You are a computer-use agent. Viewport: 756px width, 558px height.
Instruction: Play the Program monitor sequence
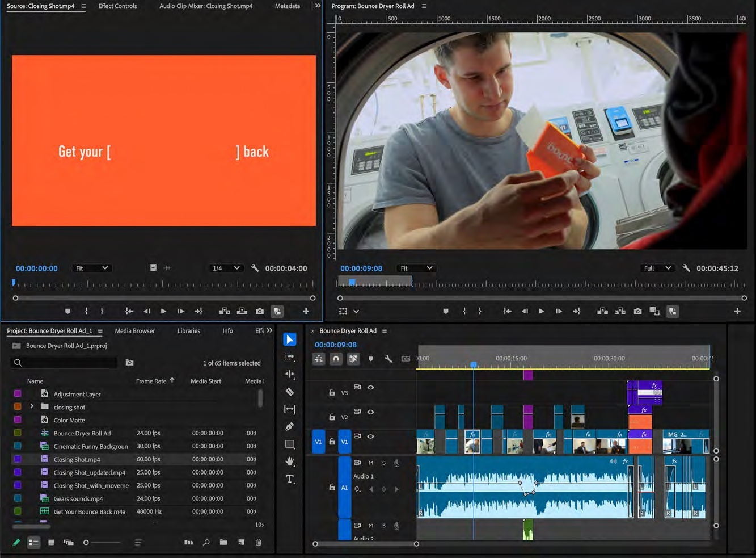point(541,311)
